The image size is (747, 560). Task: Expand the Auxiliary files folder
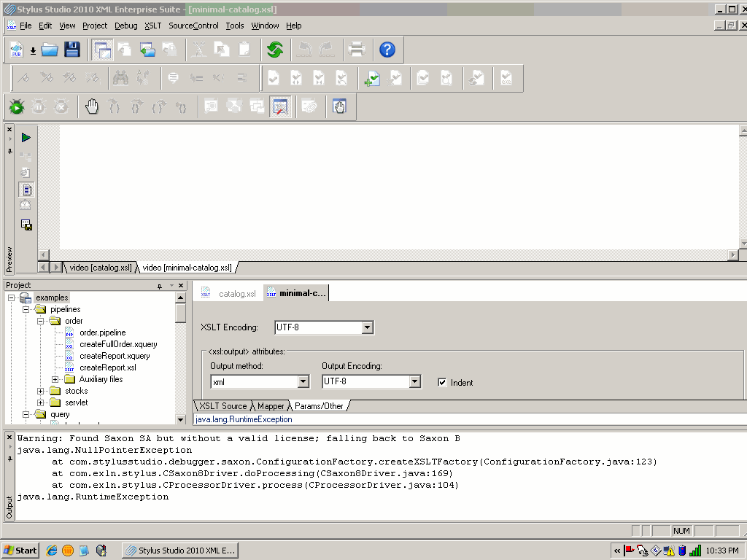[55, 379]
